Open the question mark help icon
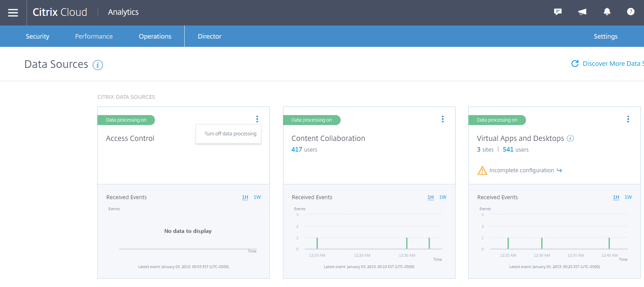The width and height of the screenshot is (644, 287). point(631,12)
